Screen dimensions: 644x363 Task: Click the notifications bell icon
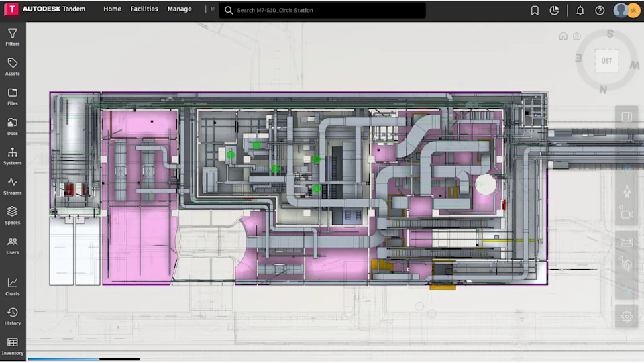[x=580, y=10]
